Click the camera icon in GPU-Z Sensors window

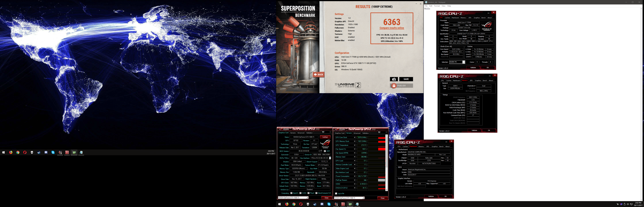(379, 132)
